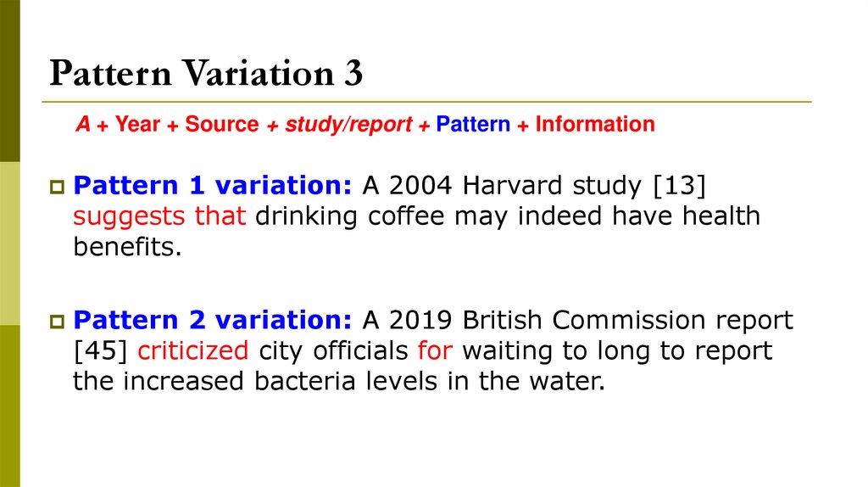Screen dimensions: 868x487
Task: Click the red word Information in the formula
Action: (595, 125)
